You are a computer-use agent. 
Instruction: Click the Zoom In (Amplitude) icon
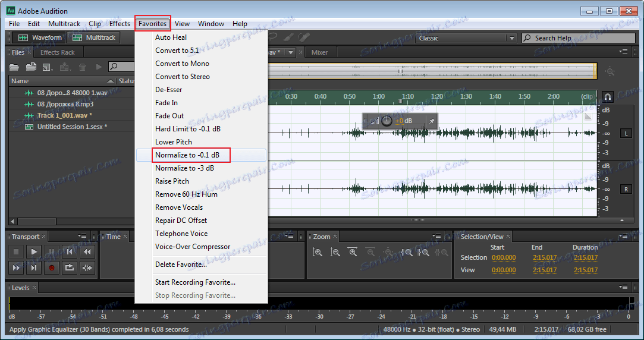(x=317, y=252)
